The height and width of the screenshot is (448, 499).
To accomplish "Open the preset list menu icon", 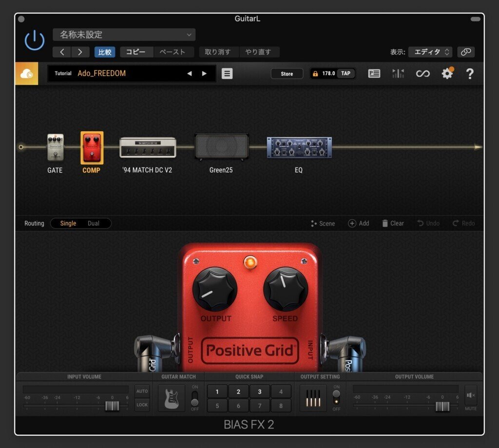I will (227, 74).
